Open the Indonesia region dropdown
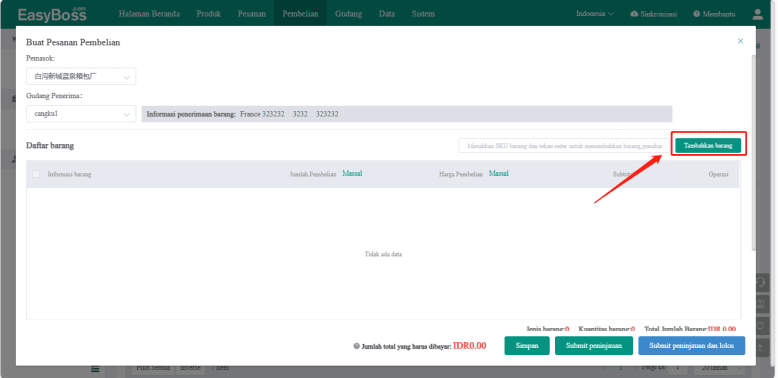 point(594,14)
